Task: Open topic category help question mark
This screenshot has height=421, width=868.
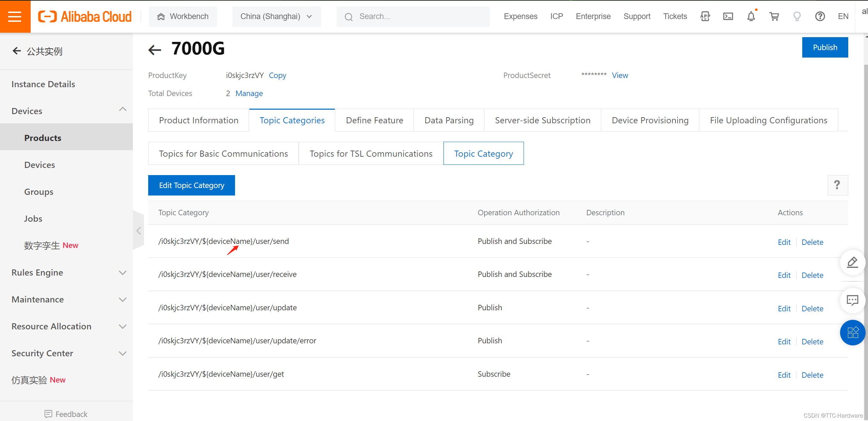Action: [838, 185]
